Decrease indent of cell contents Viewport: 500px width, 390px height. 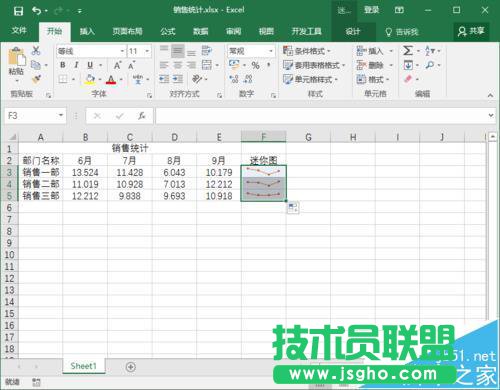click(x=164, y=79)
